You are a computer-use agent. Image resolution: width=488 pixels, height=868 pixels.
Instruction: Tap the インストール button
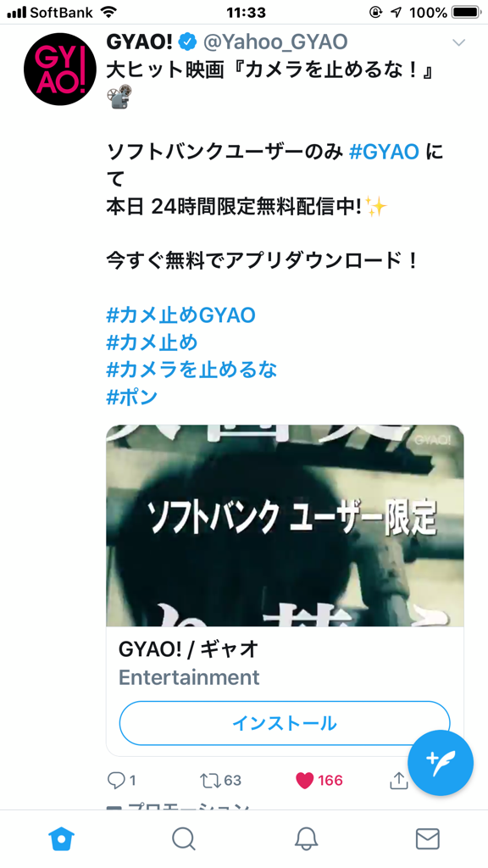(285, 723)
